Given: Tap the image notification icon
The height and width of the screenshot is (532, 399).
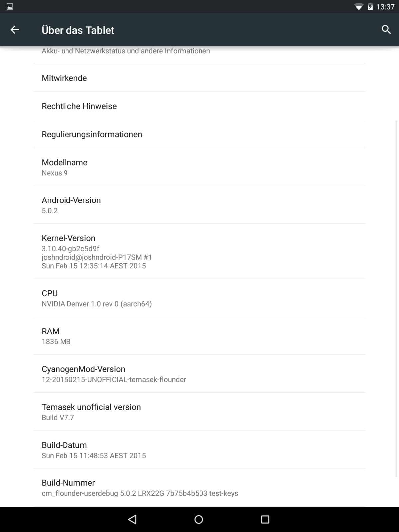Looking at the screenshot, I should 10,7.
